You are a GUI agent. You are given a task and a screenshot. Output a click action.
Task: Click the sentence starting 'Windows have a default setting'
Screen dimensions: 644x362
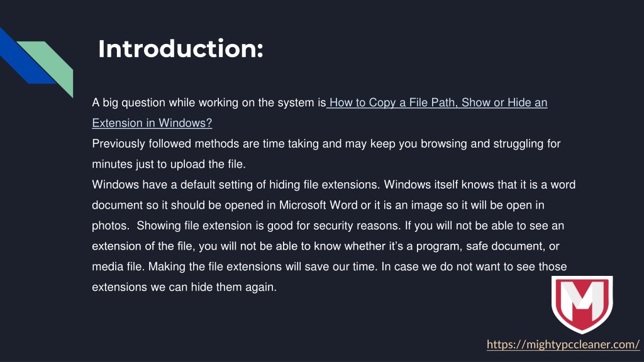click(235, 185)
